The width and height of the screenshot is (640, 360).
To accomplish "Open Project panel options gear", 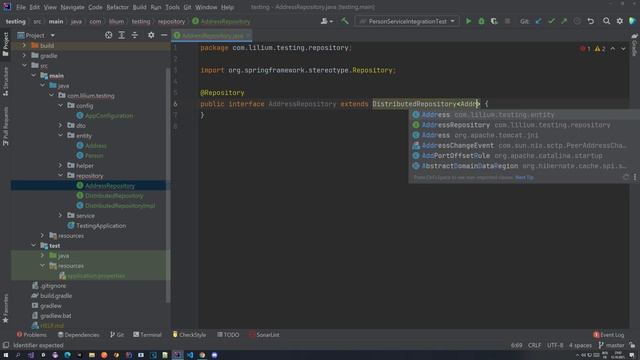I will click(x=151, y=36).
